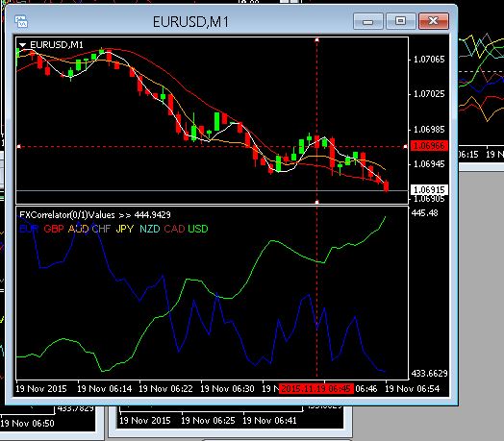This screenshot has height=441, width=504.
Task: Close the EURUSD,M1 chart window
Action: (434, 21)
